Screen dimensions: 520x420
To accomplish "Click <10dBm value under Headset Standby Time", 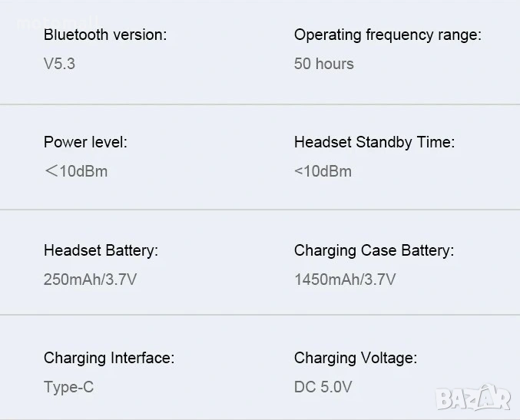I will coord(323,171).
